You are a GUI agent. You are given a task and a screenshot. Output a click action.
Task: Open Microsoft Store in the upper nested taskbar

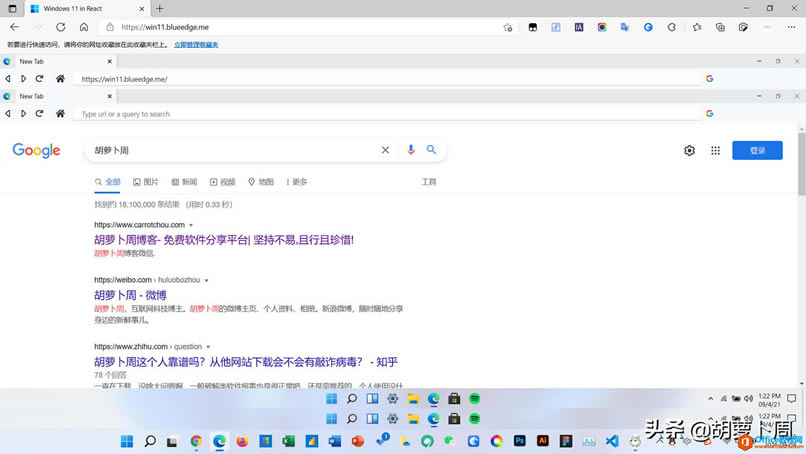tap(454, 398)
